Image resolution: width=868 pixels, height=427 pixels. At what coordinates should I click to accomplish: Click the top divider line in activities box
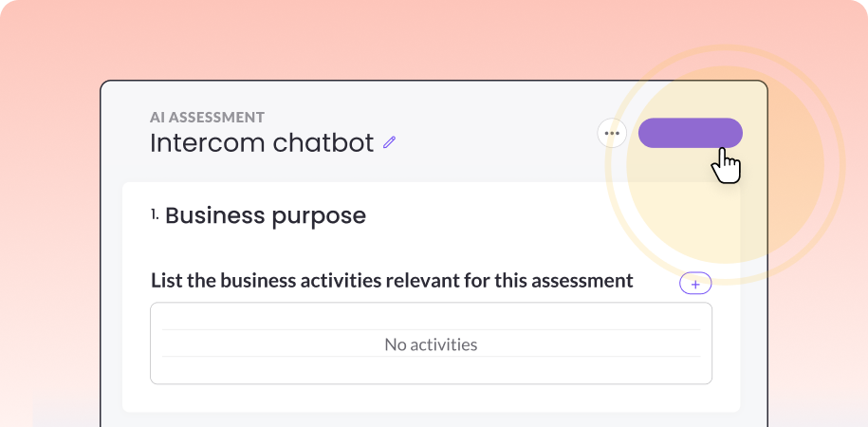pos(431,330)
